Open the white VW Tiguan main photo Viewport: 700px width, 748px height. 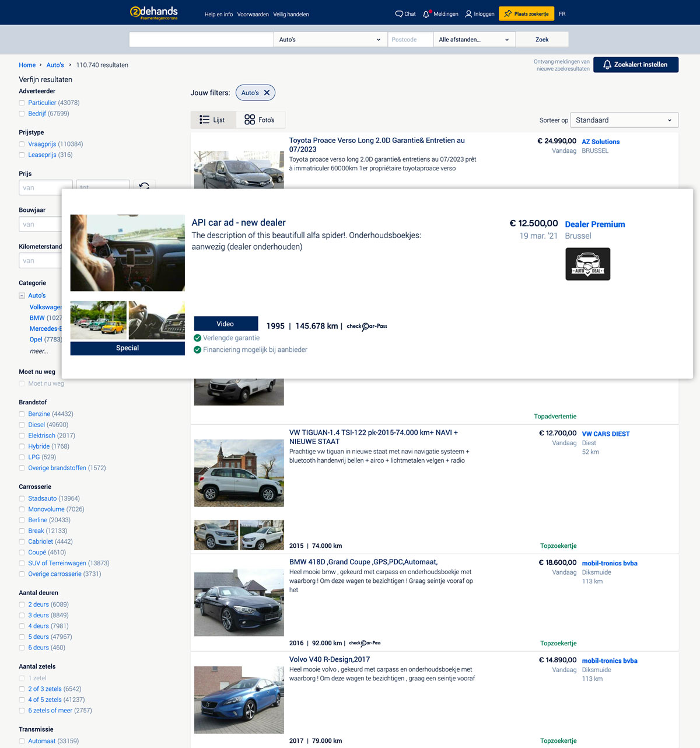pos(239,473)
